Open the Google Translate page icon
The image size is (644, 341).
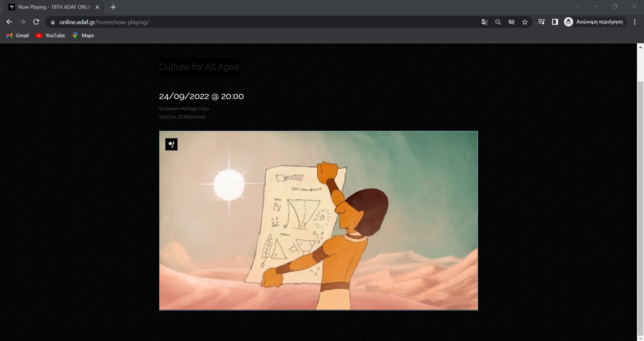point(484,22)
